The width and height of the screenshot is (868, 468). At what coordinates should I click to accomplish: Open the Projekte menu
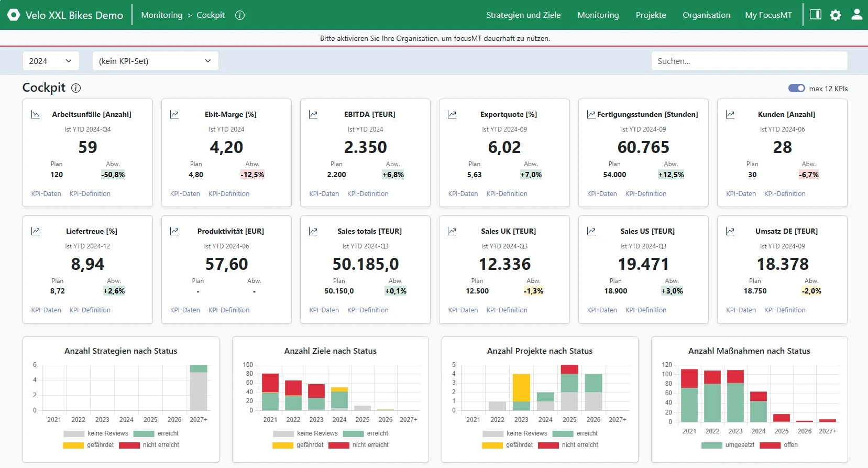[x=651, y=15]
